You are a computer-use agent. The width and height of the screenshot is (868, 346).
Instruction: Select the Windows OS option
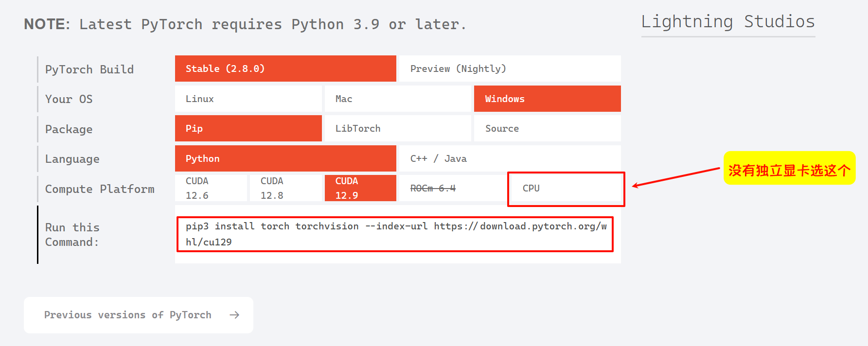tap(547, 99)
